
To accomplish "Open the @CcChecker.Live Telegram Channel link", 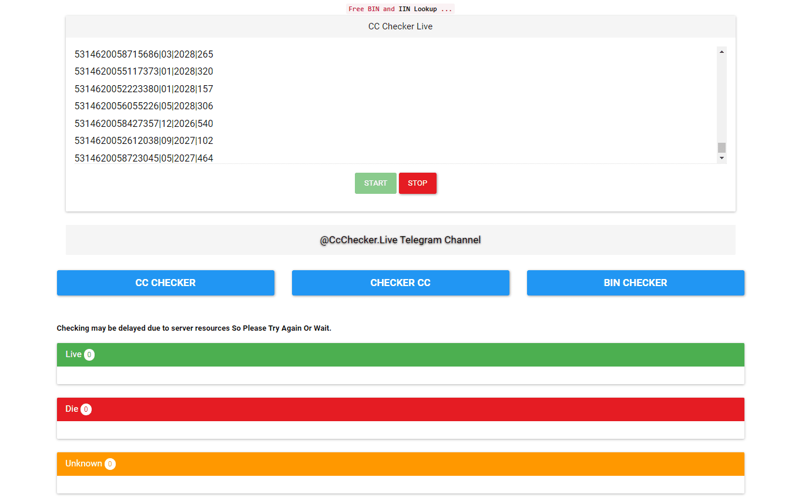I will tap(400, 240).
